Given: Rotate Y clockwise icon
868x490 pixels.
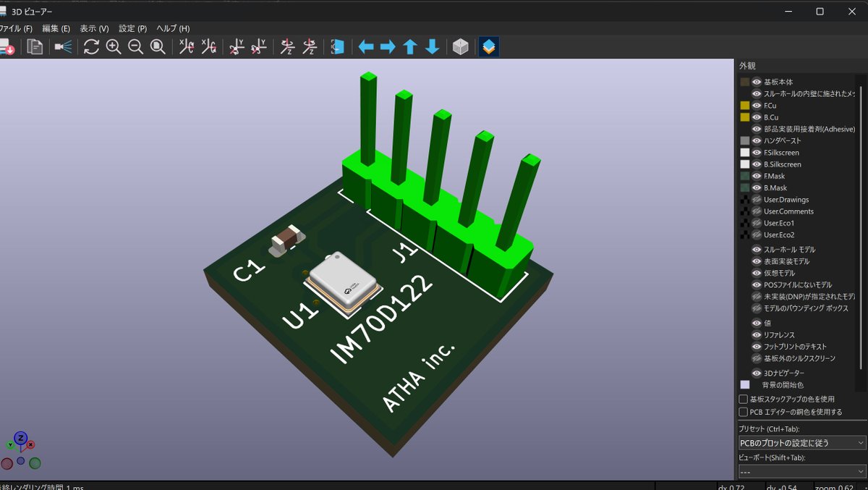Looking at the screenshot, I should pos(237,47).
